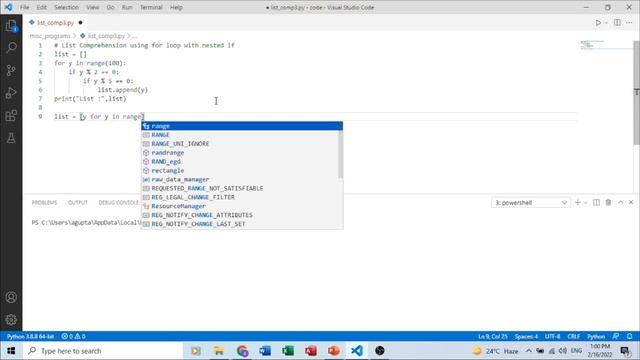Open the feedback icon in status bar
The height and width of the screenshot is (360, 640).
[x=616, y=337]
